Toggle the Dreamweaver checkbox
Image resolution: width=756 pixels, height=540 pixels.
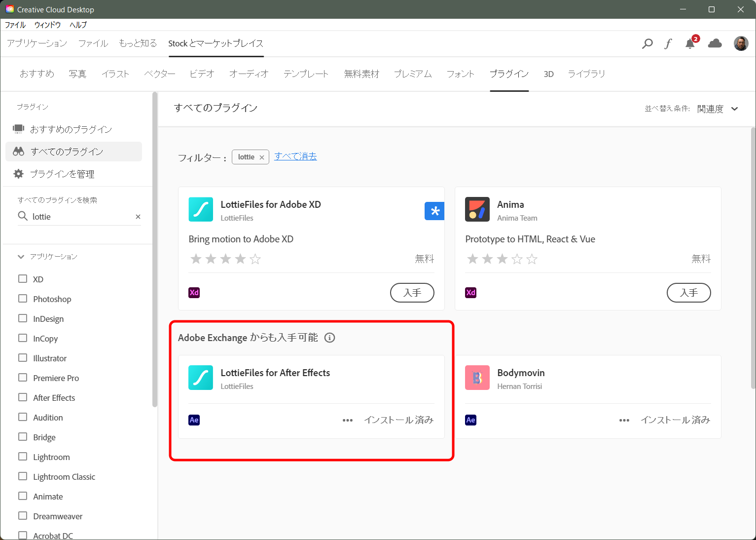click(x=23, y=516)
